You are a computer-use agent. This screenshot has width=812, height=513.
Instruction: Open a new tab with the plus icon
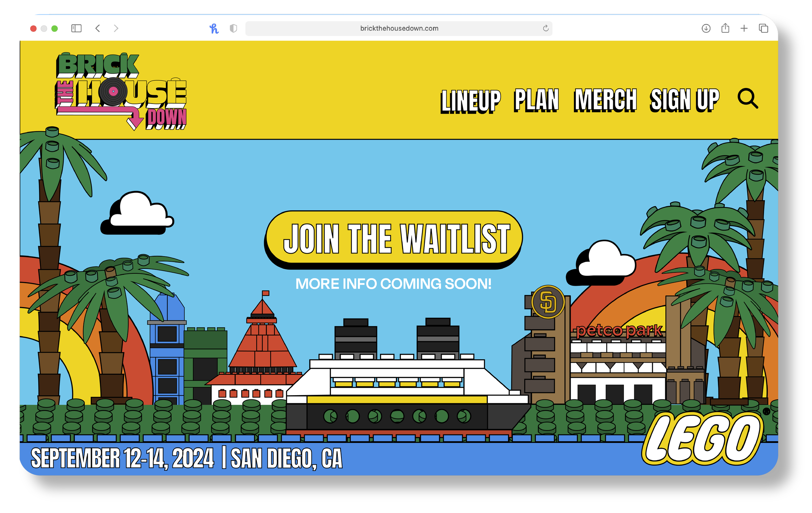tap(744, 28)
